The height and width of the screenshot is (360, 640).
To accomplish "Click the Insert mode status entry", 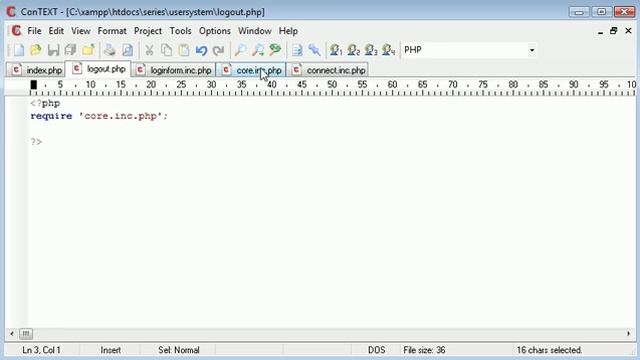I will pos(111,350).
